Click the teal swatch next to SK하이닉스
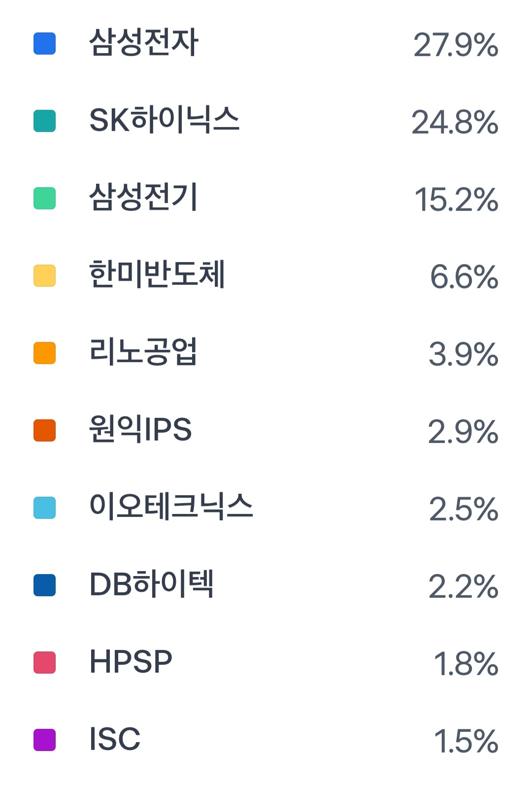532x788 pixels. [x=44, y=121]
